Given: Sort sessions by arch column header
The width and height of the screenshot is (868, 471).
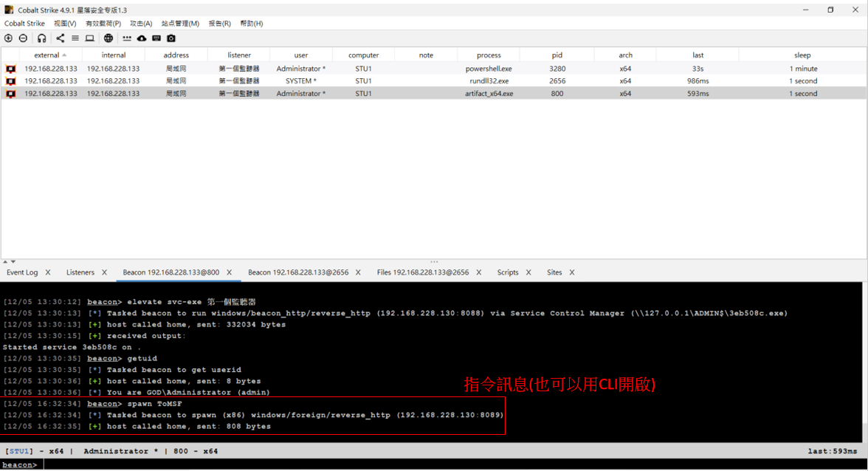Looking at the screenshot, I should pos(626,55).
